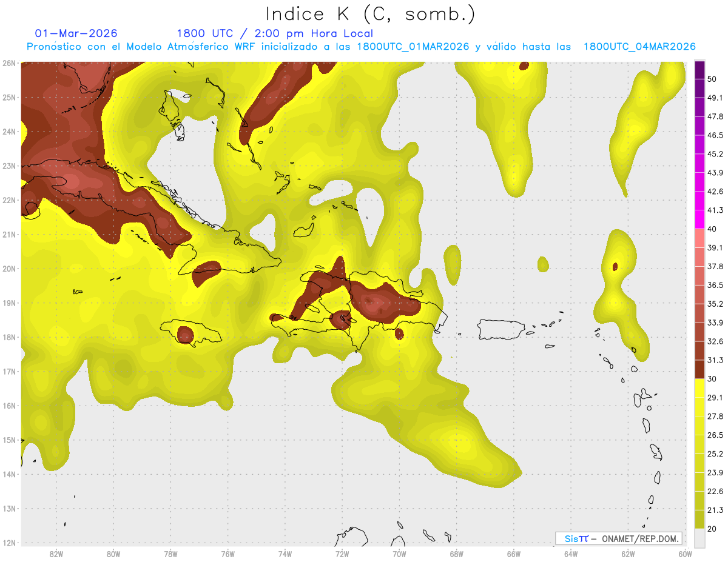Click the 66W longitude label
The height and width of the screenshot is (562, 728).
point(514,554)
